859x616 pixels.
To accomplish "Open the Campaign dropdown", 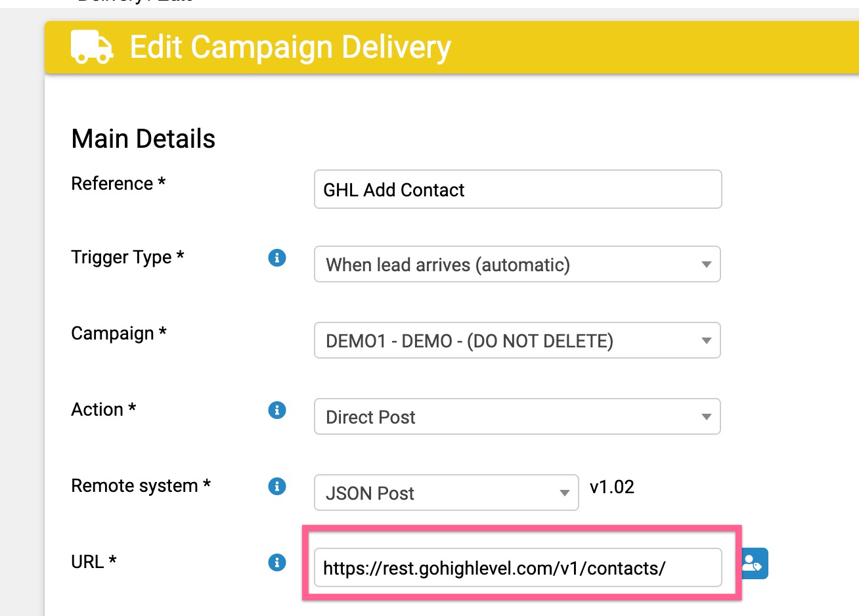I will 706,340.
